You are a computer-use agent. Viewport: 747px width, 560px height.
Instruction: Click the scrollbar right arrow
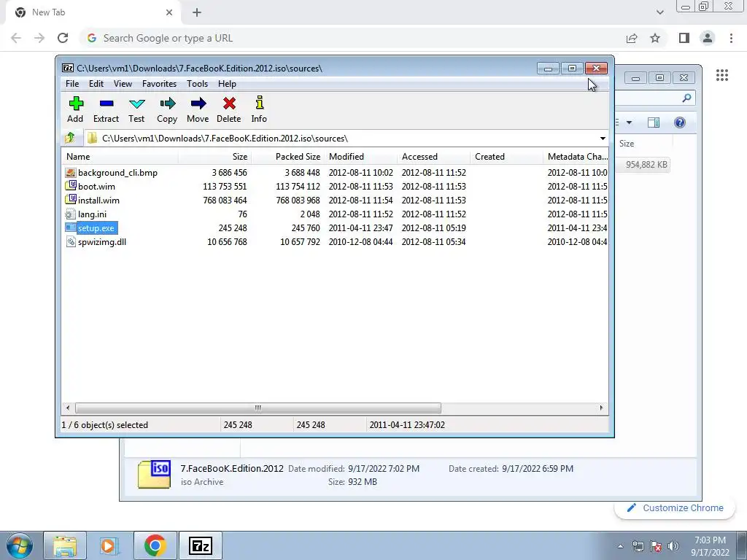pos(601,408)
